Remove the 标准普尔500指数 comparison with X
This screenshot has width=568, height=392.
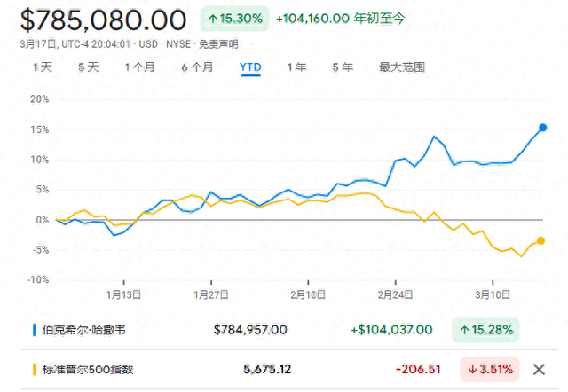click(539, 369)
